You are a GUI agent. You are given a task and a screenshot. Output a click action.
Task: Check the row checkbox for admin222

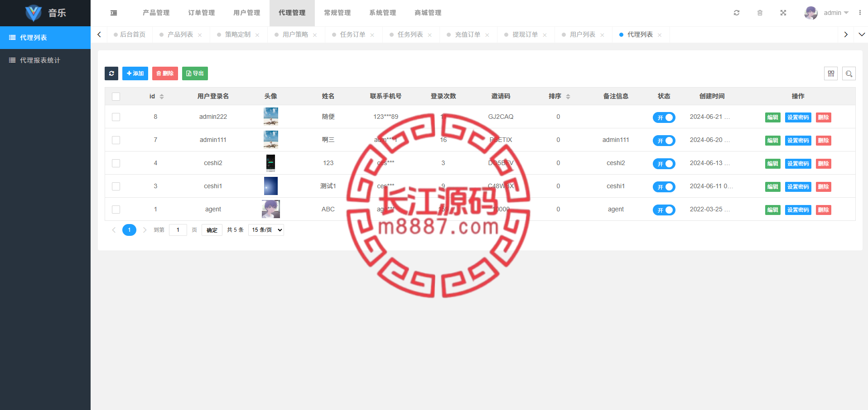(x=116, y=117)
